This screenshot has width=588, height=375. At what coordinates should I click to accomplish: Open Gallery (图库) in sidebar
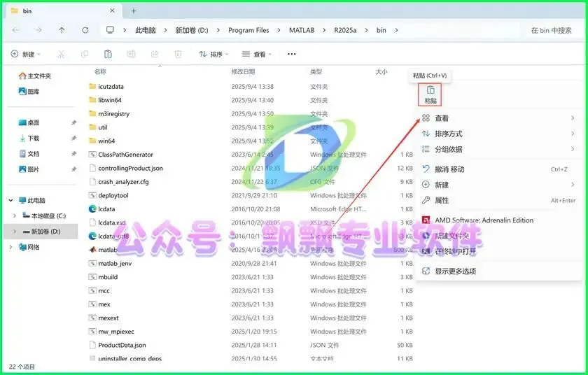[29, 91]
